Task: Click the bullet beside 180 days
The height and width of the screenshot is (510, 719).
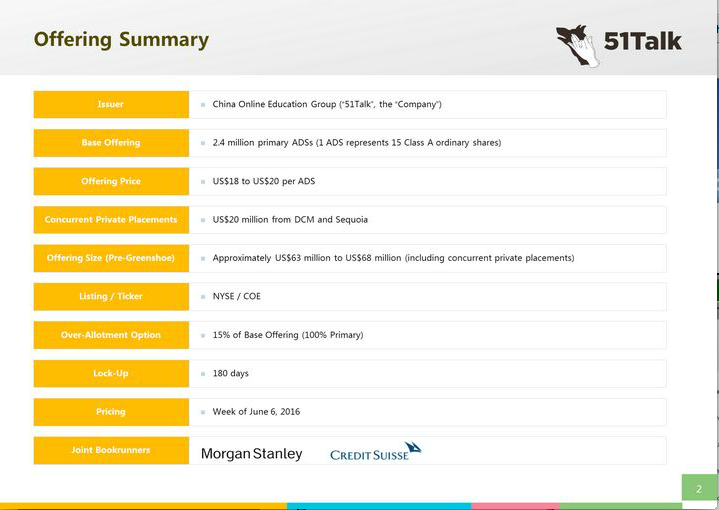Action: [202, 374]
